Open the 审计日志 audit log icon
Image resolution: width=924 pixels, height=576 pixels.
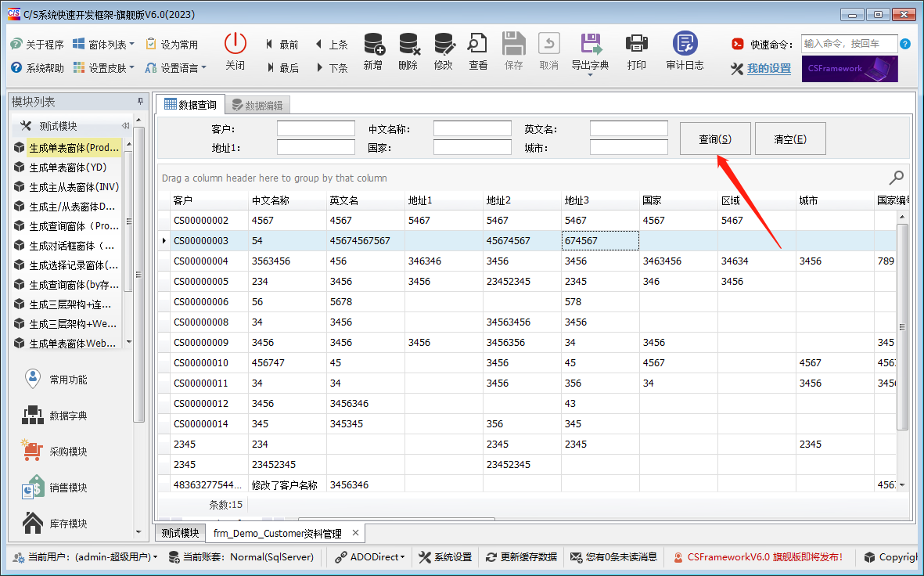coord(685,44)
